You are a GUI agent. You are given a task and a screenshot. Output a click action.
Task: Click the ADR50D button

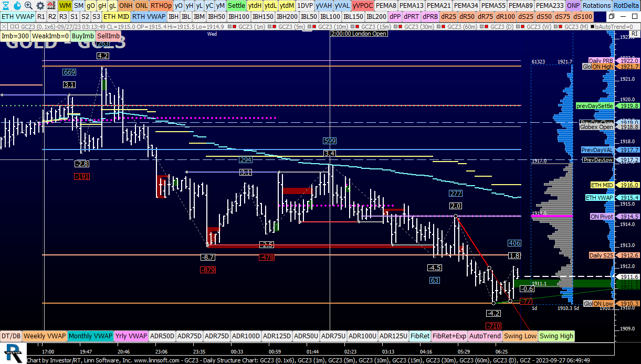click(162, 336)
